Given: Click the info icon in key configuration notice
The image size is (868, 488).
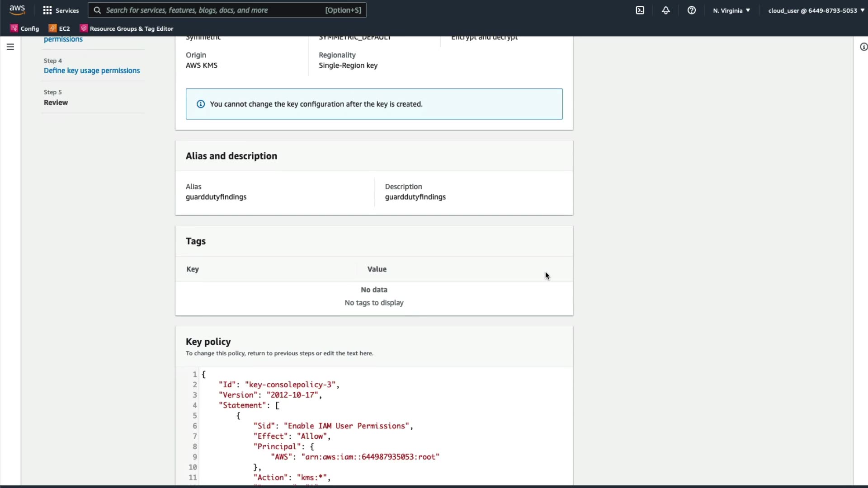Looking at the screenshot, I should coord(200,104).
